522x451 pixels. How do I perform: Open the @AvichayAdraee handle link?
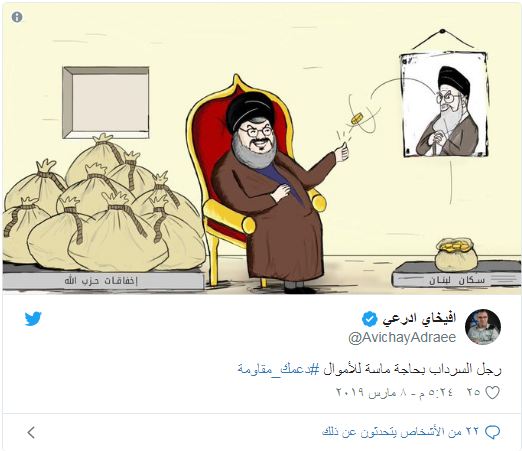point(402,338)
